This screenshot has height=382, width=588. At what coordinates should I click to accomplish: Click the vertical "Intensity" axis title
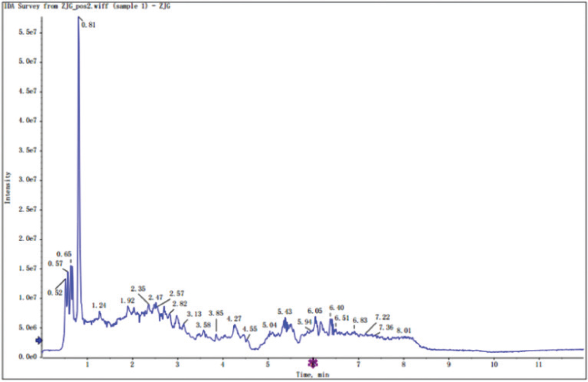[x=7, y=187]
